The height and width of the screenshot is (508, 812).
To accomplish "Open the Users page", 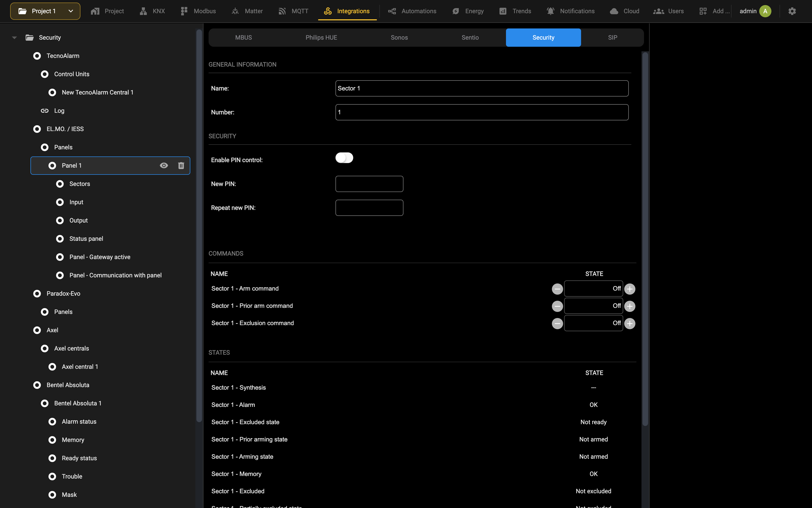I will [x=668, y=11].
